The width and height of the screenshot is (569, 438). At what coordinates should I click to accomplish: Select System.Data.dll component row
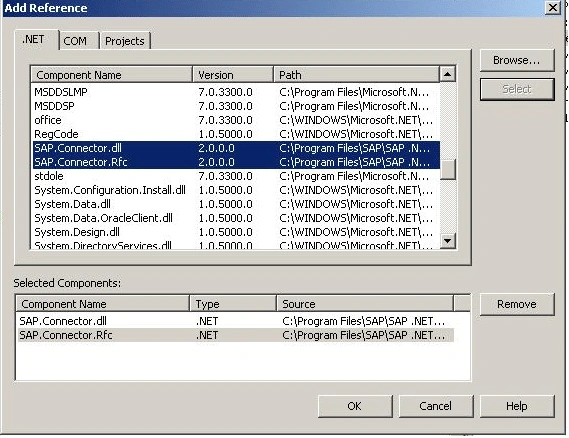tap(236, 204)
